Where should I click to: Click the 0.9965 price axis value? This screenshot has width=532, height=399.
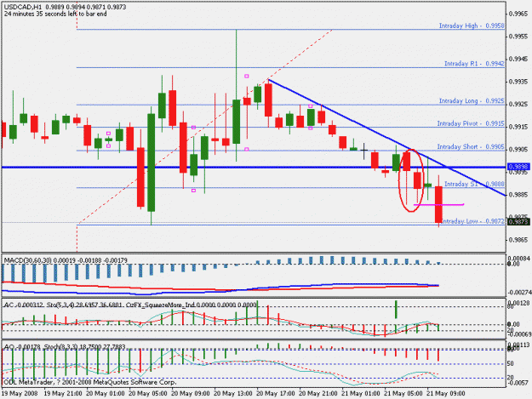[519, 14]
